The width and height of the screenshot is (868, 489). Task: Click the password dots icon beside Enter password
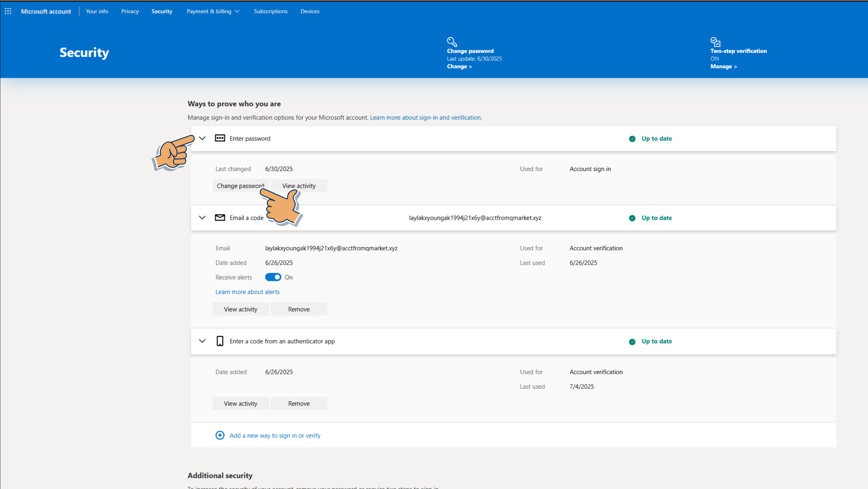(x=220, y=138)
